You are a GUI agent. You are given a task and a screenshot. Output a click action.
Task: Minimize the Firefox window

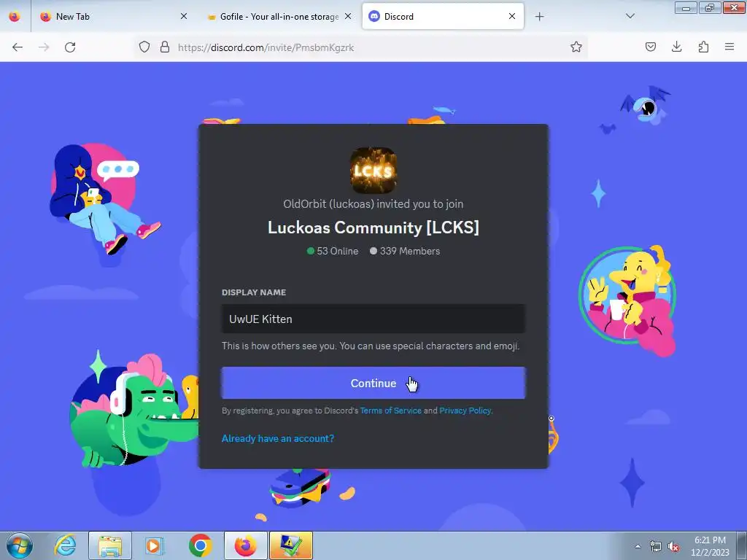(686, 8)
